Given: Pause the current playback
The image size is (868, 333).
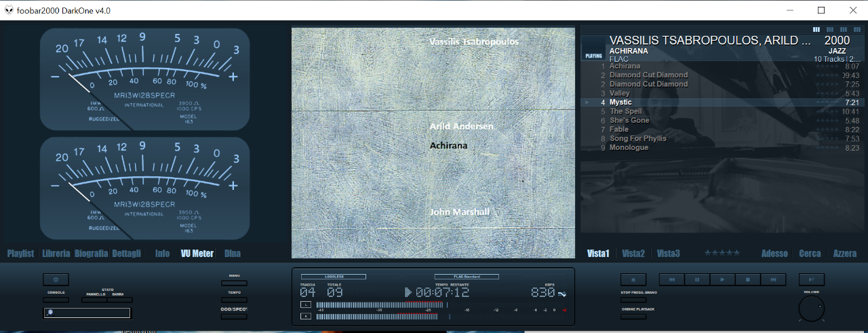Looking at the screenshot, I should click(697, 279).
